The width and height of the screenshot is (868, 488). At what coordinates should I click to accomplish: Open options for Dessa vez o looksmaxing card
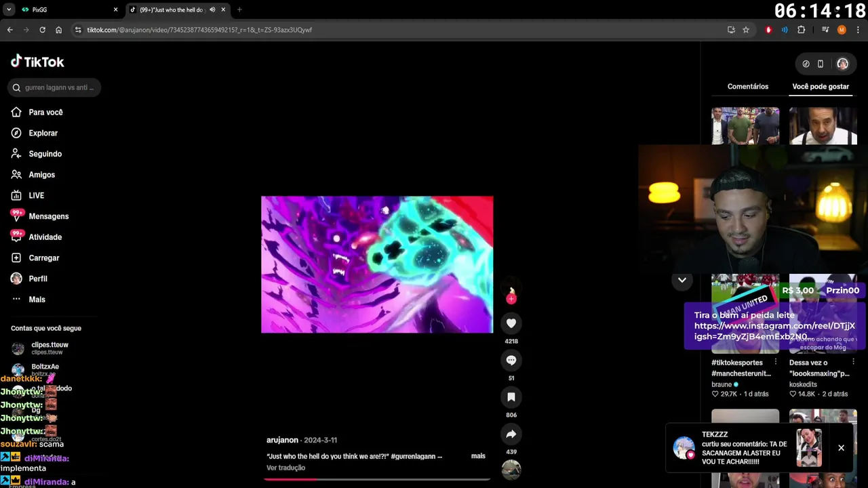tap(853, 363)
